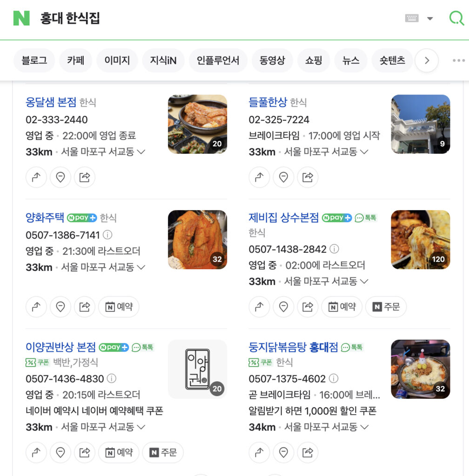Image resolution: width=469 pixels, height=476 pixels.
Task: Expand 제비집 상수본점 address details
Action: (x=364, y=281)
